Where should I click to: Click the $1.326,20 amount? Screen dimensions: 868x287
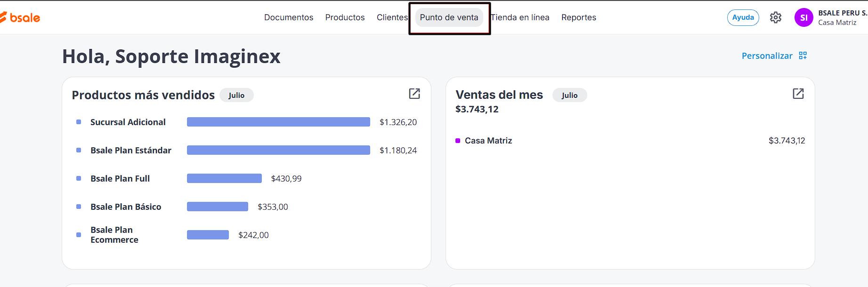[x=398, y=122]
